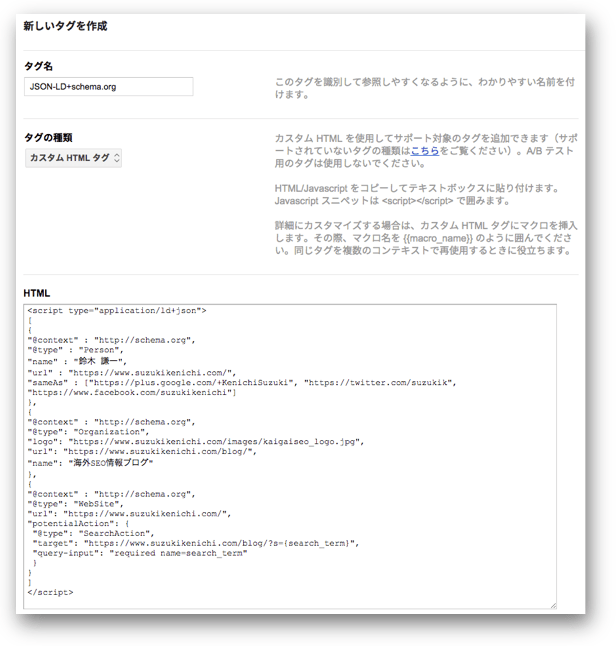Image resolution: width=616 pixels, height=646 pixels.
Task: Click inside the HTML code text area
Action: click(x=290, y=456)
